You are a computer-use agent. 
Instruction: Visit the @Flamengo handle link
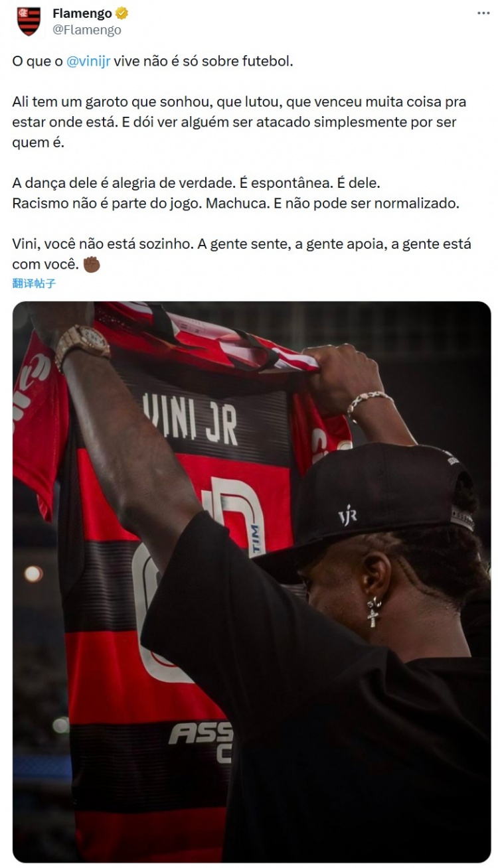pos(86,30)
